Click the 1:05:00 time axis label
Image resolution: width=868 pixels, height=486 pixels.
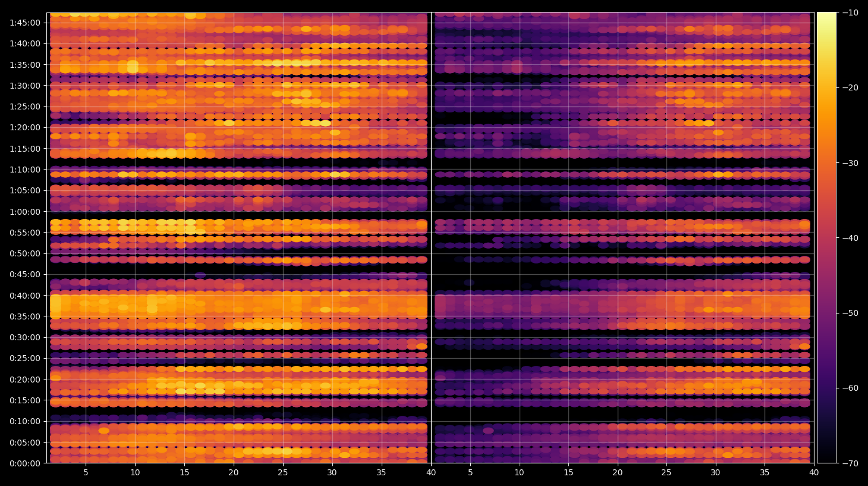coord(25,190)
